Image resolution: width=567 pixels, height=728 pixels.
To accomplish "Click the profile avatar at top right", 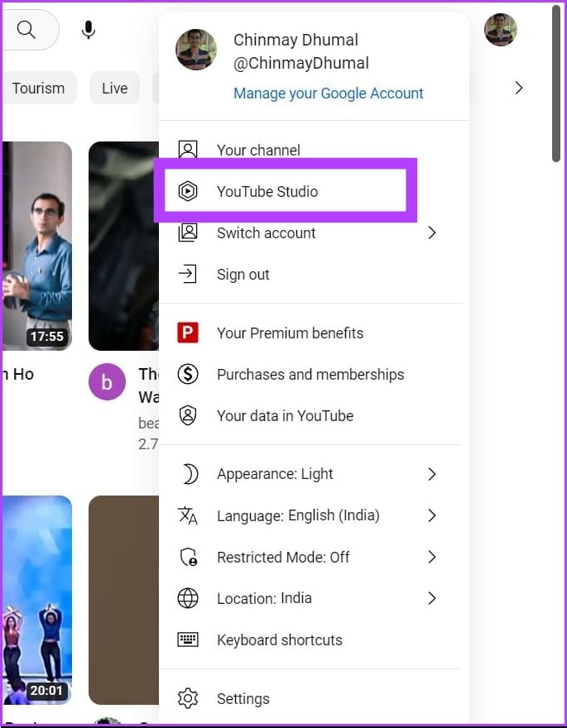I will (501, 30).
